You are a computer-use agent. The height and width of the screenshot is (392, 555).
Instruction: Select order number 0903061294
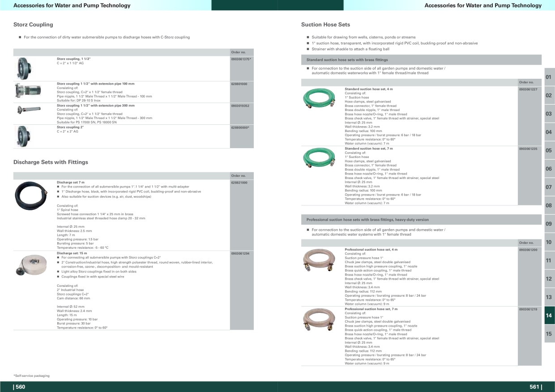(240, 253)
